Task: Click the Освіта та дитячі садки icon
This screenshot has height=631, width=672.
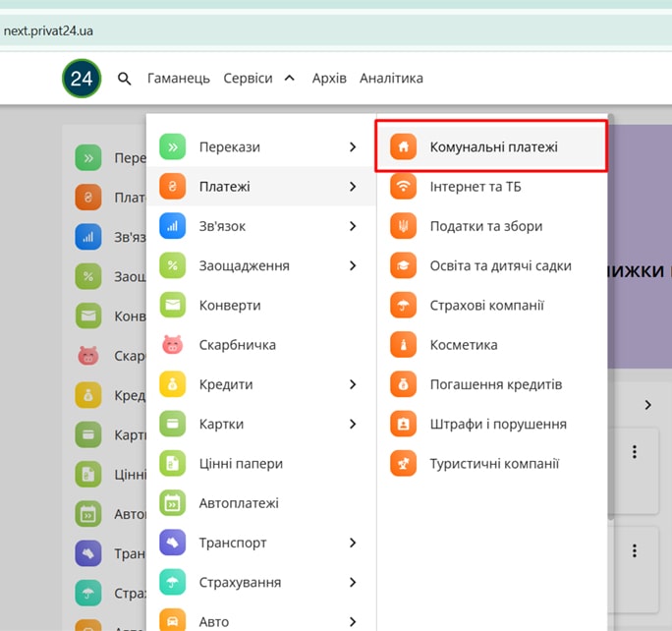Action: pyautogui.click(x=403, y=265)
